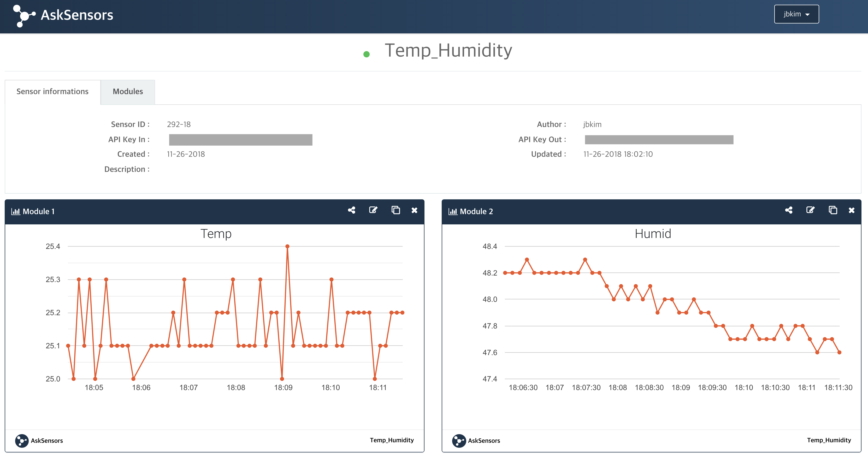Viewport: 868px width, 466px height.
Task: Click the Module 1 chart icon
Action: coord(15,211)
